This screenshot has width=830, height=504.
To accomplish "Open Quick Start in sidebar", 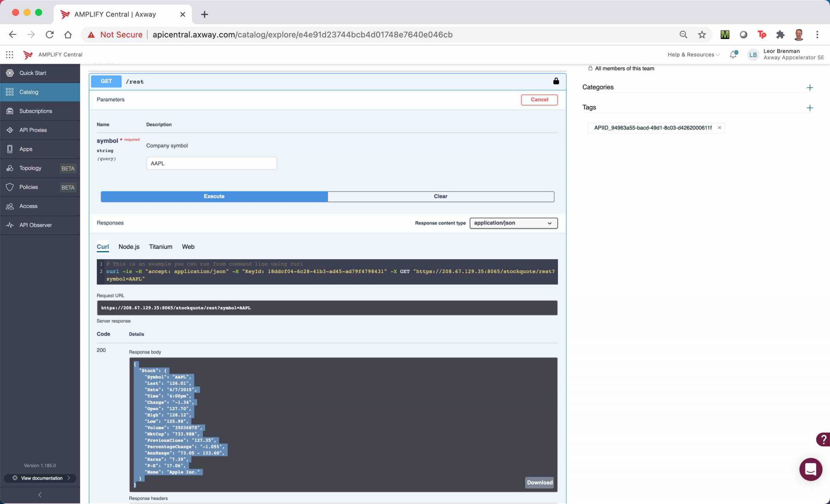I will pos(40,73).
